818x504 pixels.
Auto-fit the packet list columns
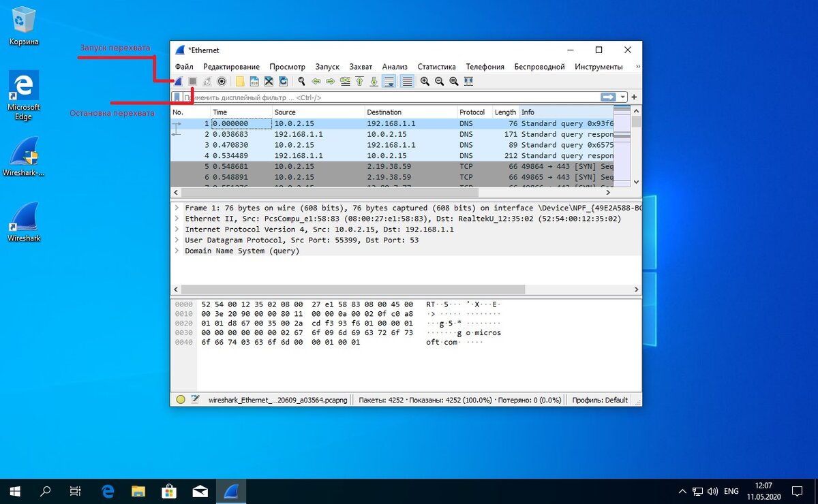pyautogui.click(x=468, y=82)
